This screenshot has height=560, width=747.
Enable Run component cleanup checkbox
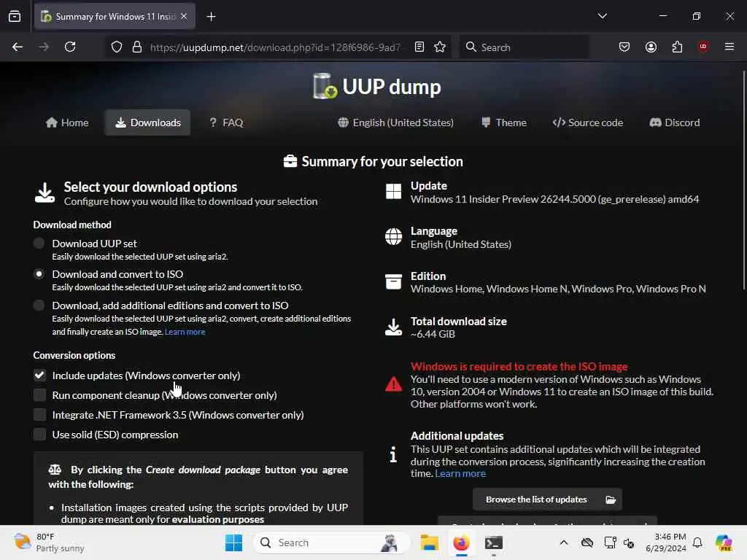39,394
